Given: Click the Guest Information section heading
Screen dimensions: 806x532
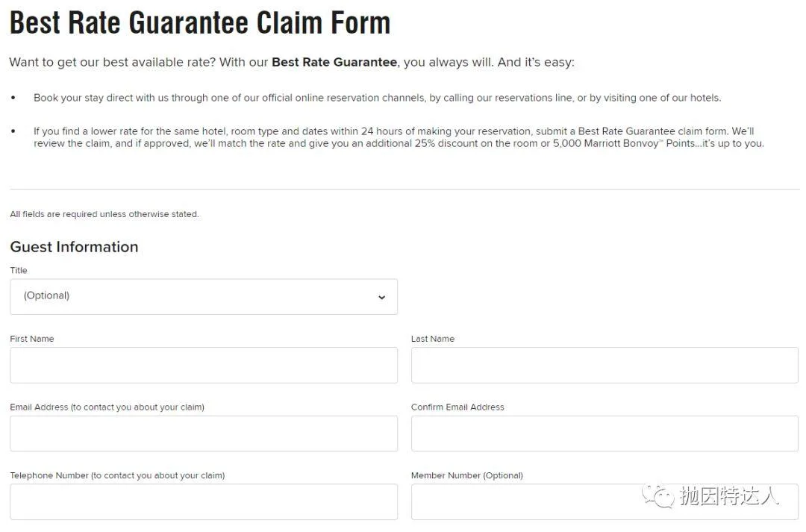Looking at the screenshot, I should pos(74,247).
